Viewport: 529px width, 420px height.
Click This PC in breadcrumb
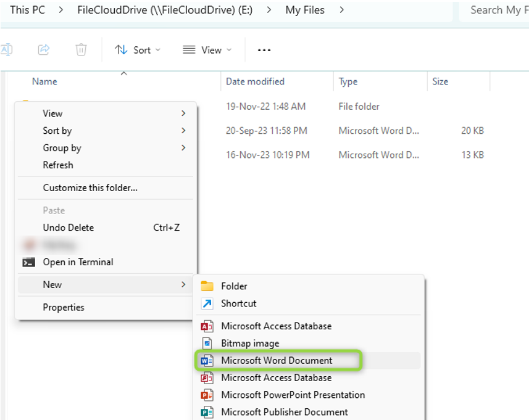tap(27, 10)
